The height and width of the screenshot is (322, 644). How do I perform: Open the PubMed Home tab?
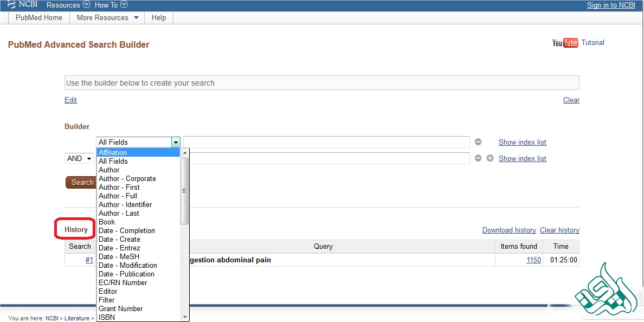[39, 17]
